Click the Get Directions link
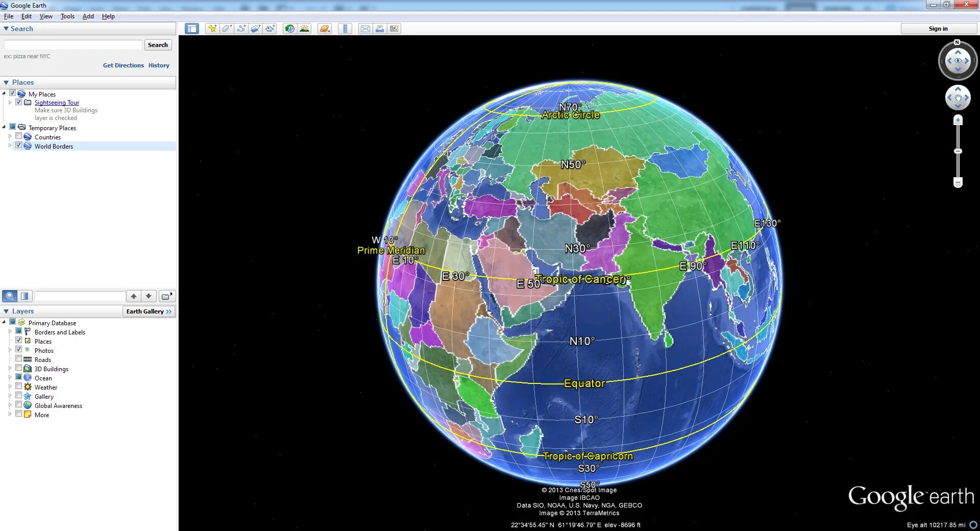This screenshot has height=531, width=980. [124, 65]
